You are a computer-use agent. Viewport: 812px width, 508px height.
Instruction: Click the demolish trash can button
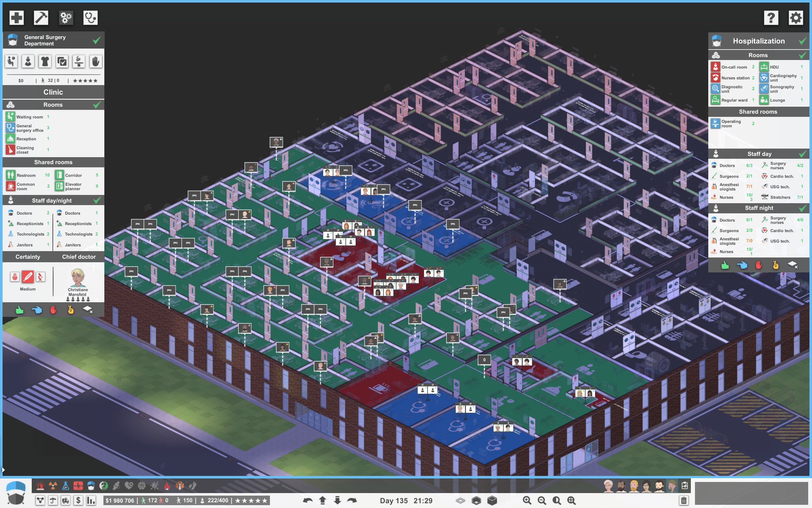click(684, 500)
